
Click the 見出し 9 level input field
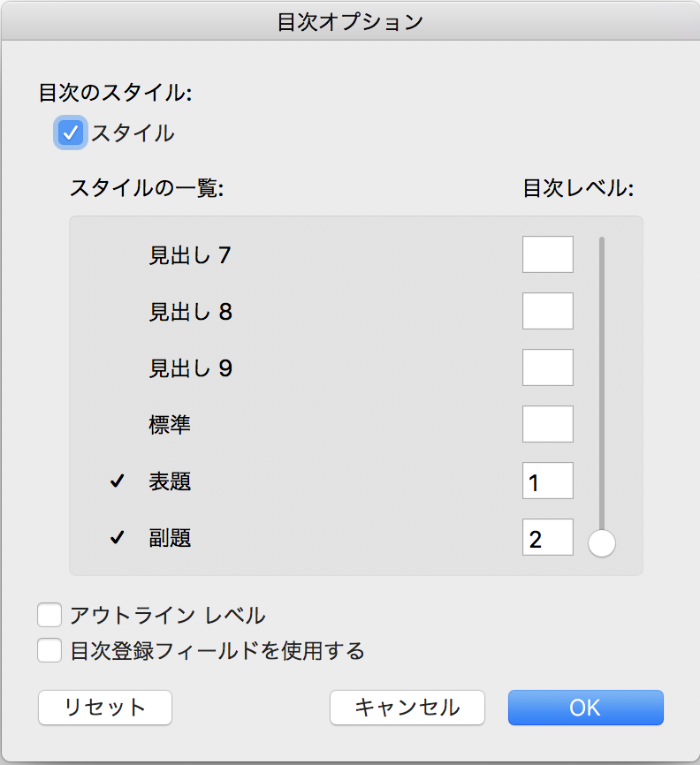[547, 367]
